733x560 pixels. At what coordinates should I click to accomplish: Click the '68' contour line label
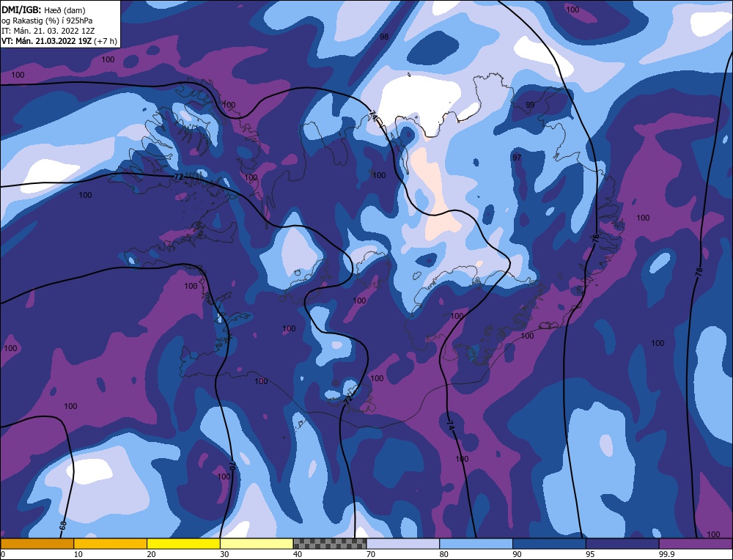point(63,526)
